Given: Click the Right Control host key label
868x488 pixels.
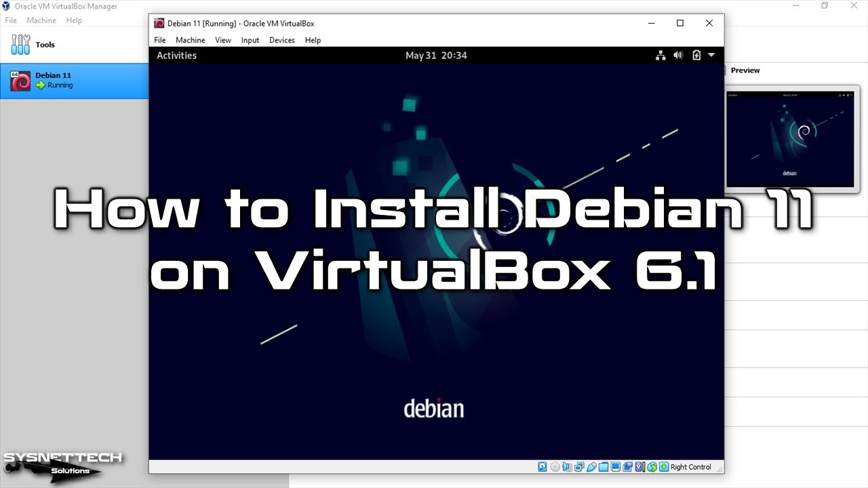Looking at the screenshot, I should pos(691,467).
